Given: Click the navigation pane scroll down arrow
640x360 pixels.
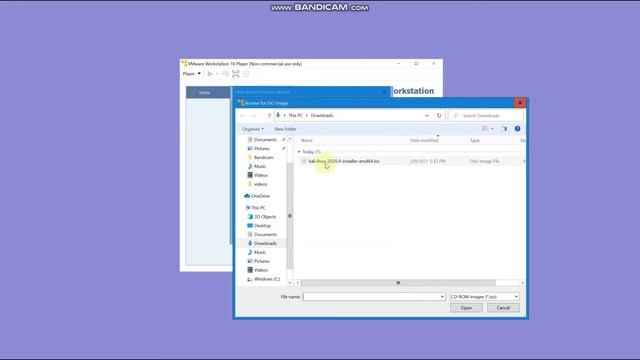Looking at the screenshot, I should coord(290,283).
